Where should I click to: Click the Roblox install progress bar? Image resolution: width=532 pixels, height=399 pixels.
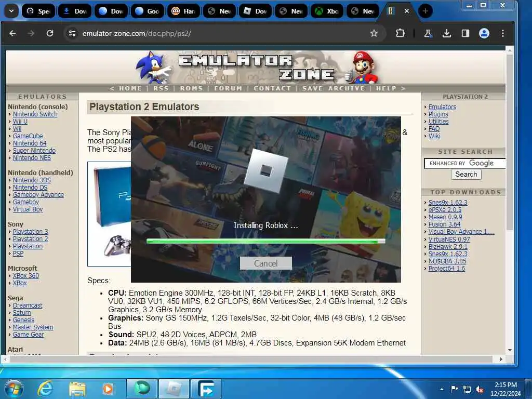265,241
